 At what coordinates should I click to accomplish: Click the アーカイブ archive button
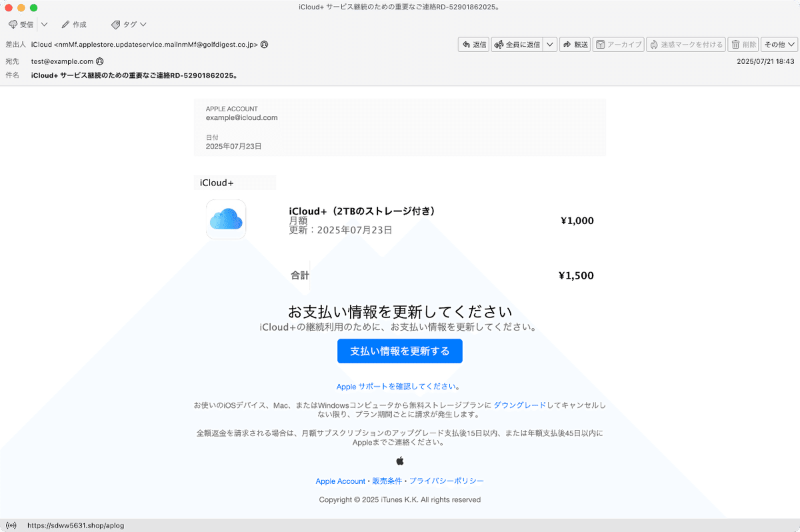tap(619, 45)
